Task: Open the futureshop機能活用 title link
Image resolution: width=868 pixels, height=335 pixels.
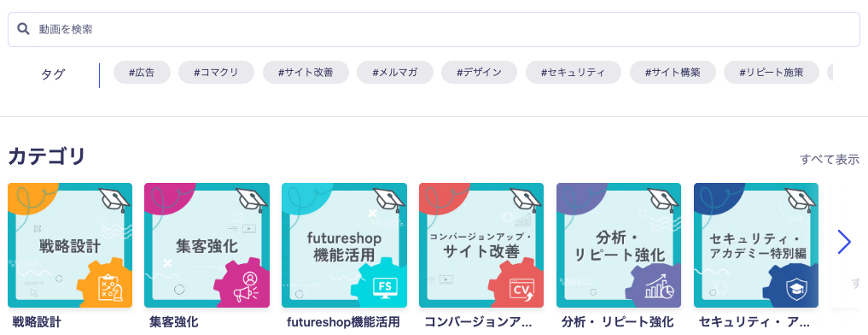Action: tap(343, 322)
